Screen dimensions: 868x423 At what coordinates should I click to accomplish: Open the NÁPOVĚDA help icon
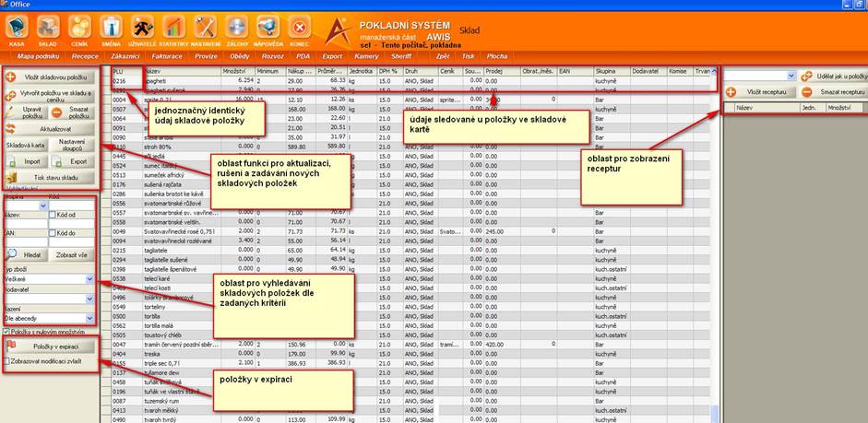coord(268,28)
